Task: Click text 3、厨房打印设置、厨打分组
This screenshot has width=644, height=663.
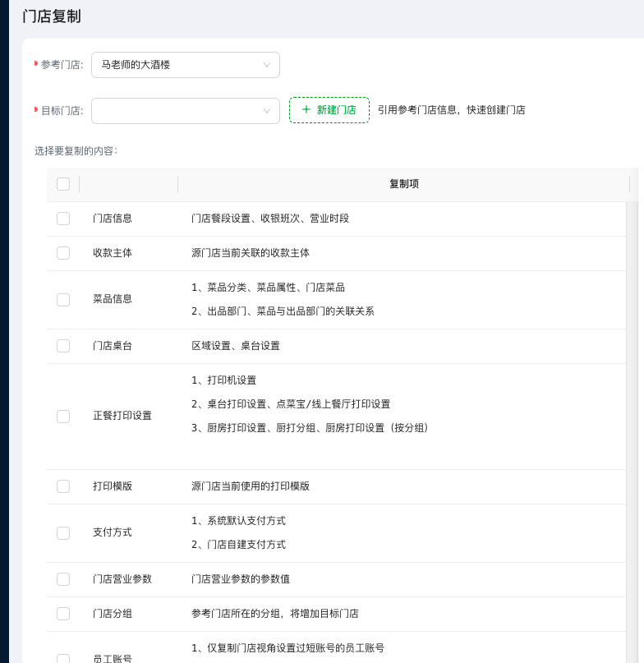Action: tap(253, 428)
